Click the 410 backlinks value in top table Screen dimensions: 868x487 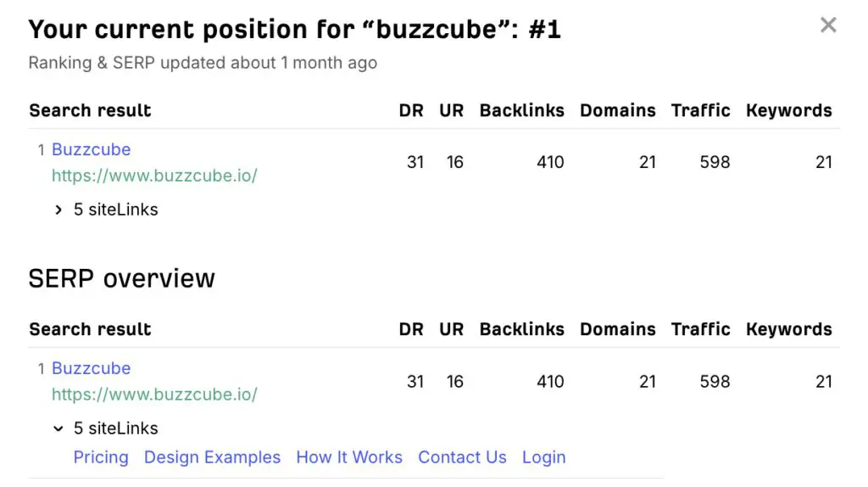tap(550, 162)
